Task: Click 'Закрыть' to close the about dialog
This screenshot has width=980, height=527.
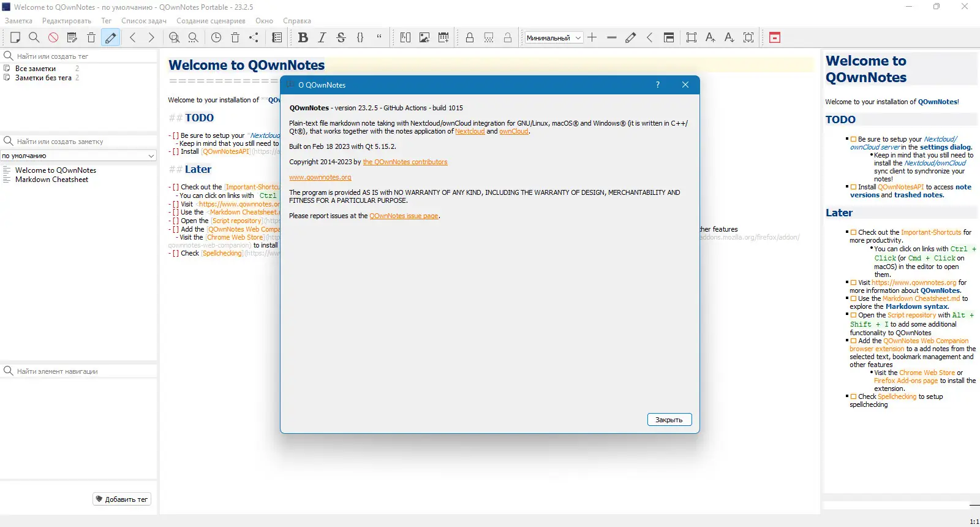Action: [x=669, y=420]
